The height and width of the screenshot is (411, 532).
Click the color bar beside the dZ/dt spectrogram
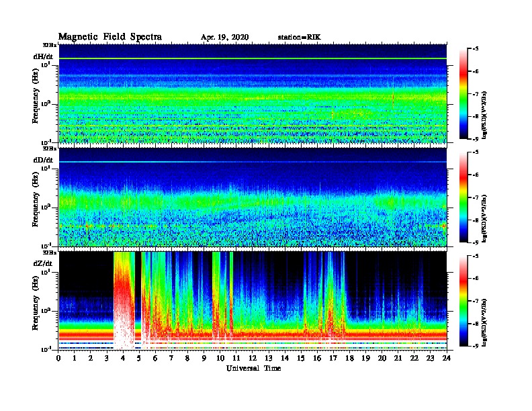(463, 301)
